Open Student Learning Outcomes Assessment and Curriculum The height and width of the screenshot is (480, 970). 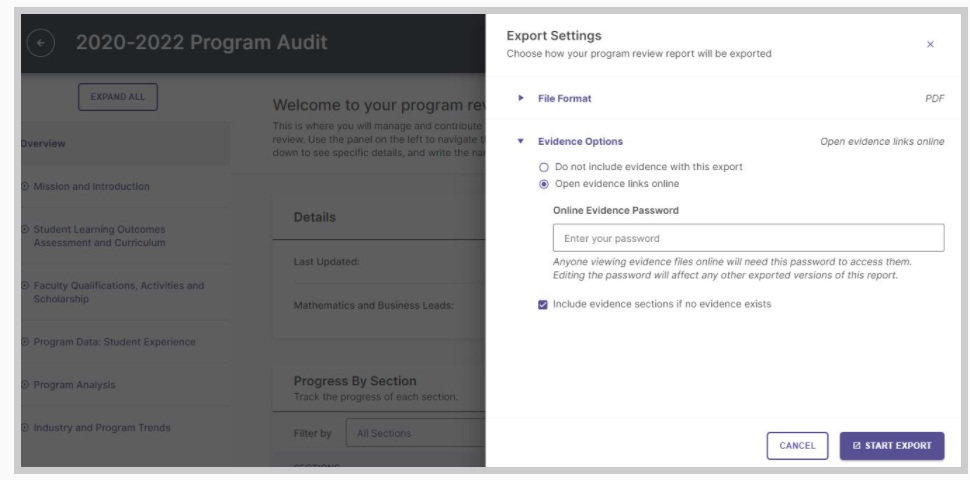coord(100,236)
